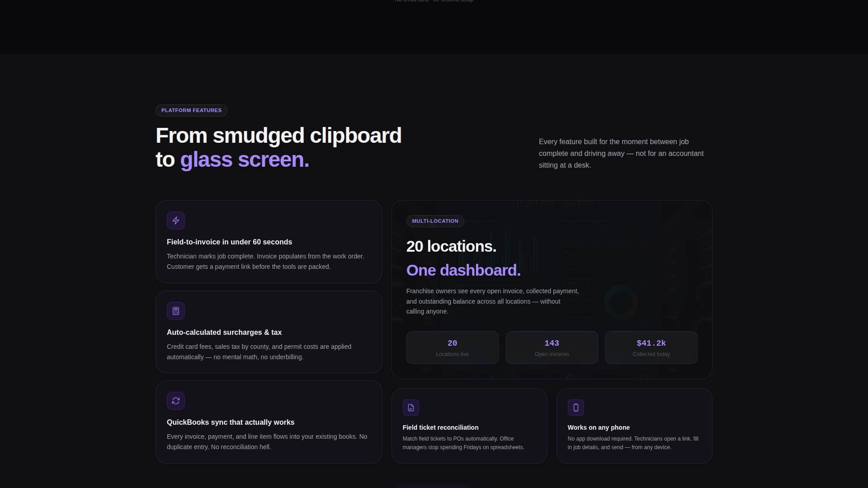868x488 pixels.
Task: Click the sync arrows QuickBooks icon
Action: point(176,401)
